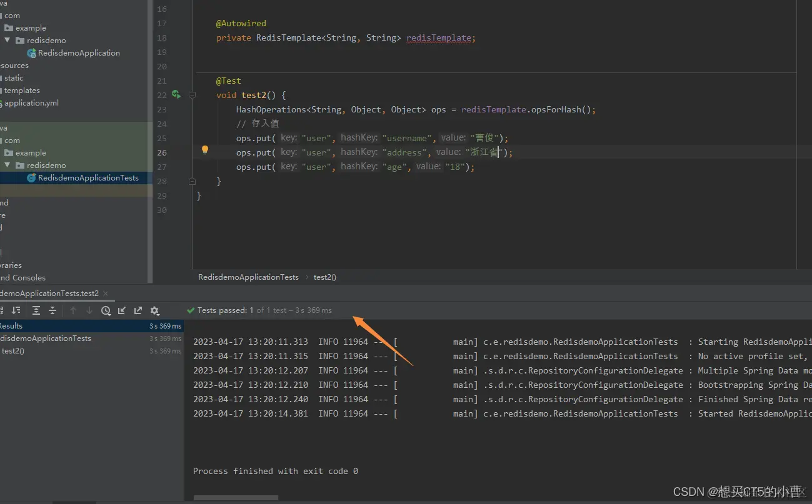Click the yellow intention lightbulb at line 26
Image resolution: width=812 pixels, height=504 pixels.
pyautogui.click(x=204, y=150)
